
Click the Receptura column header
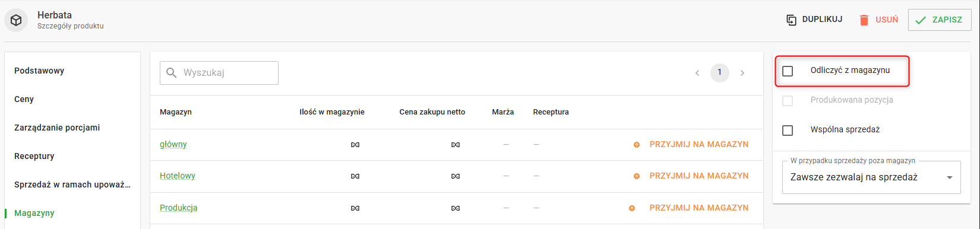pos(551,112)
